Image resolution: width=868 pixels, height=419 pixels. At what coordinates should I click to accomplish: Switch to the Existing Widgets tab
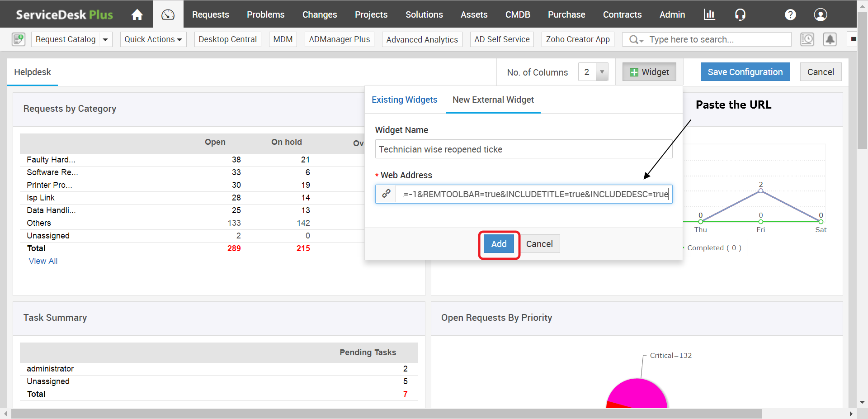point(405,100)
